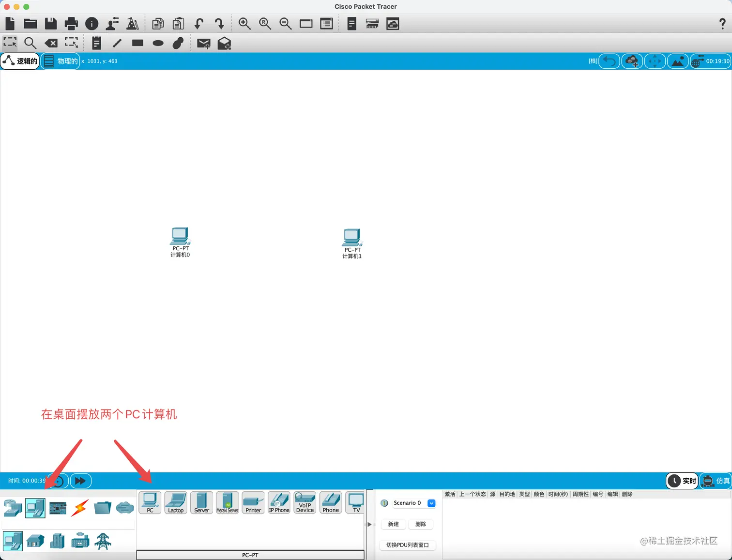The image size is (732, 560).
Task: Click the New file icon
Action: pos(10,23)
